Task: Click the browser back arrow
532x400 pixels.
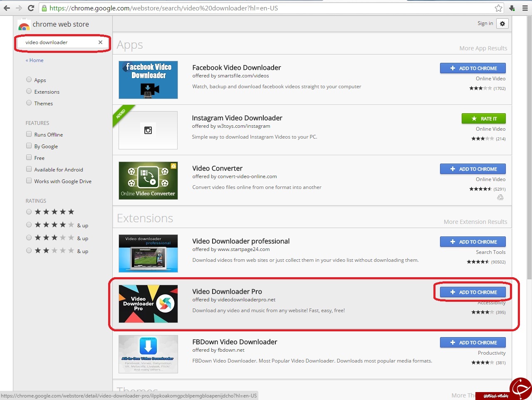Action: (x=7, y=8)
